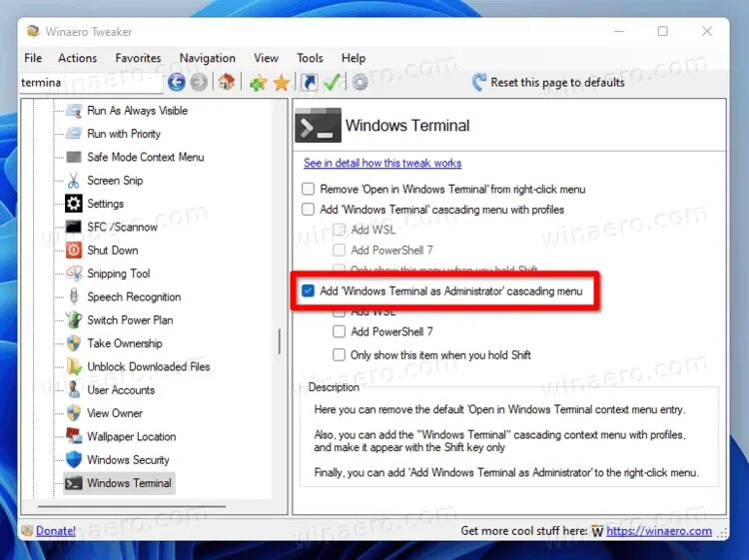
Task: Click the grayed Forward arrow toolbar icon
Action: 199,82
